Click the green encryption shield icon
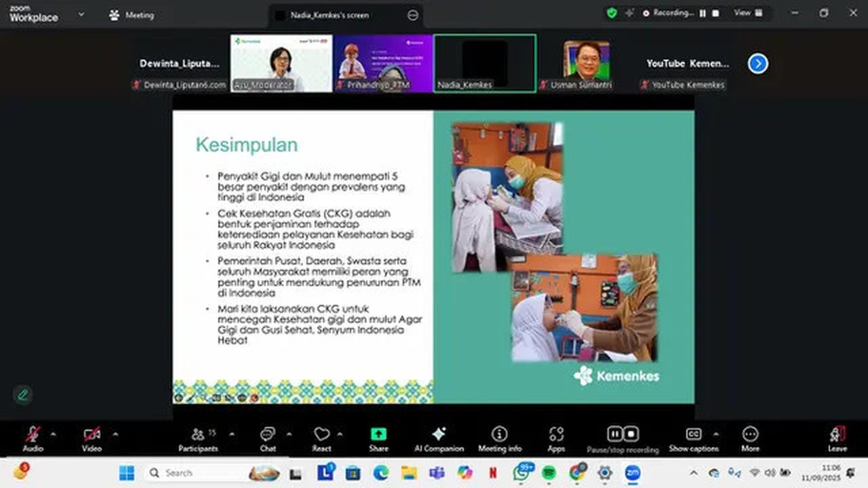 (612, 13)
